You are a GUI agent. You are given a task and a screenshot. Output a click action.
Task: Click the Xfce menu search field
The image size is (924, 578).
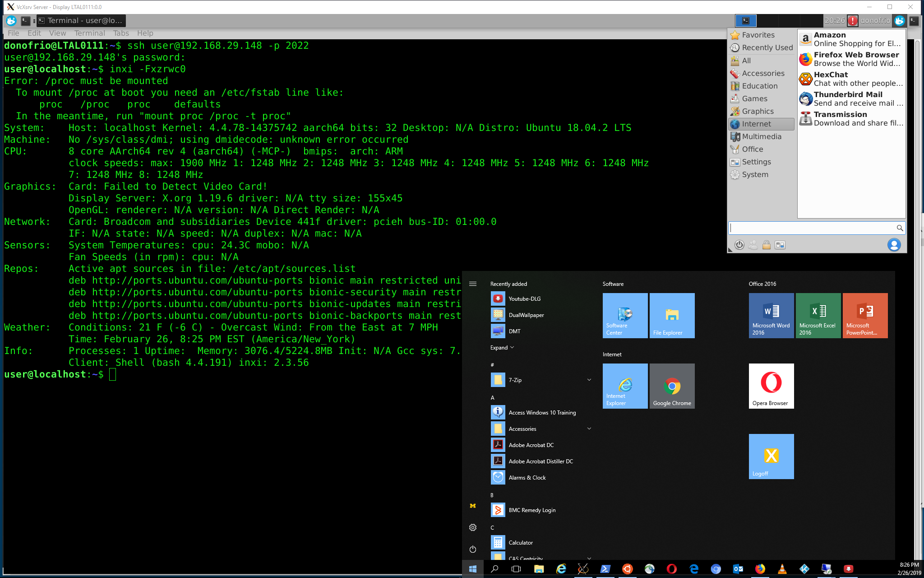[816, 228]
